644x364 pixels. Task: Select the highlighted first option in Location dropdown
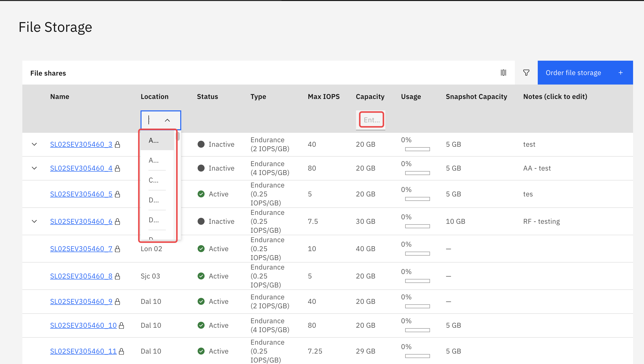153,140
